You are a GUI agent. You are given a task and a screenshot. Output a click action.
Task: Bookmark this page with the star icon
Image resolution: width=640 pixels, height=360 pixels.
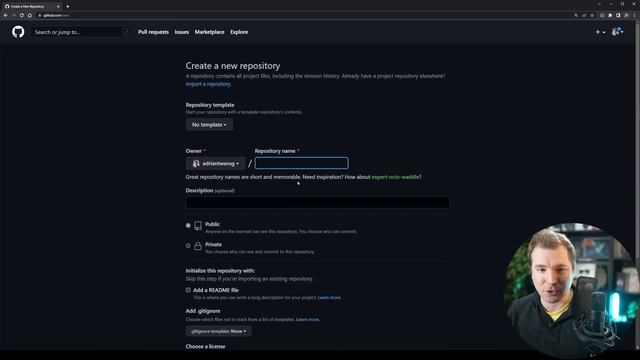click(592, 16)
